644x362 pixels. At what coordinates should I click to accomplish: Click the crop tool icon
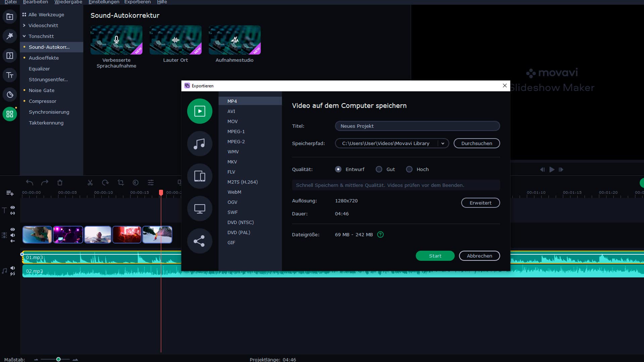point(121,183)
